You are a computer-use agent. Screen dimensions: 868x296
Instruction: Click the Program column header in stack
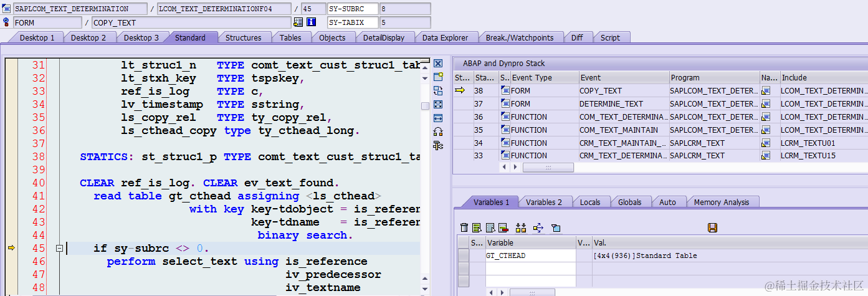coord(714,78)
